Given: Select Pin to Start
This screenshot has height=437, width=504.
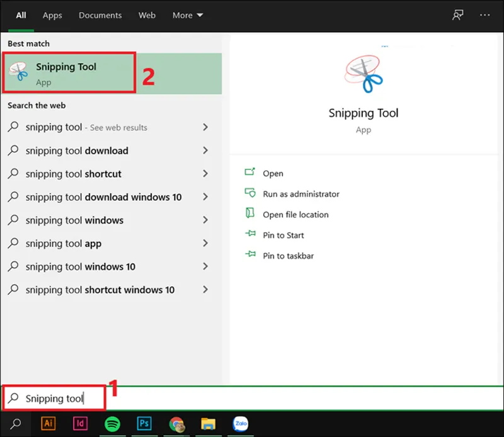Looking at the screenshot, I should click(283, 236).
